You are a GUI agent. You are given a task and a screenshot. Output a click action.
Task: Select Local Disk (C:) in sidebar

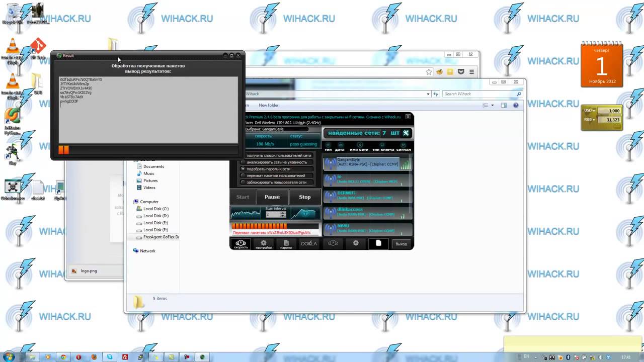152,209
